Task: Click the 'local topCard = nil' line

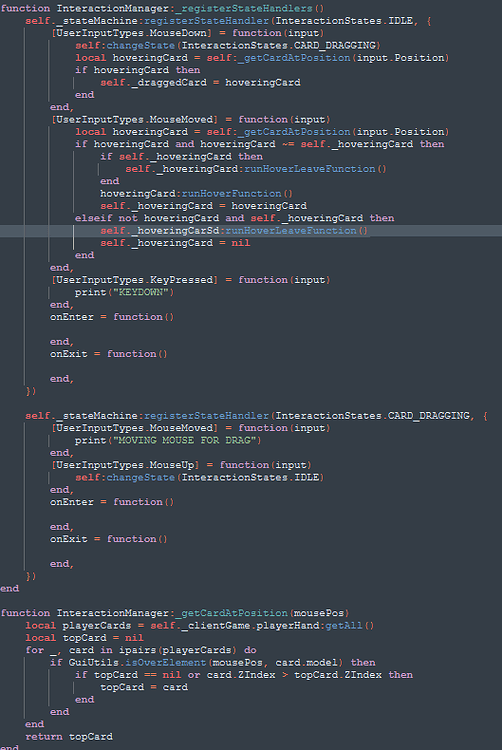Action: (84, 638)
